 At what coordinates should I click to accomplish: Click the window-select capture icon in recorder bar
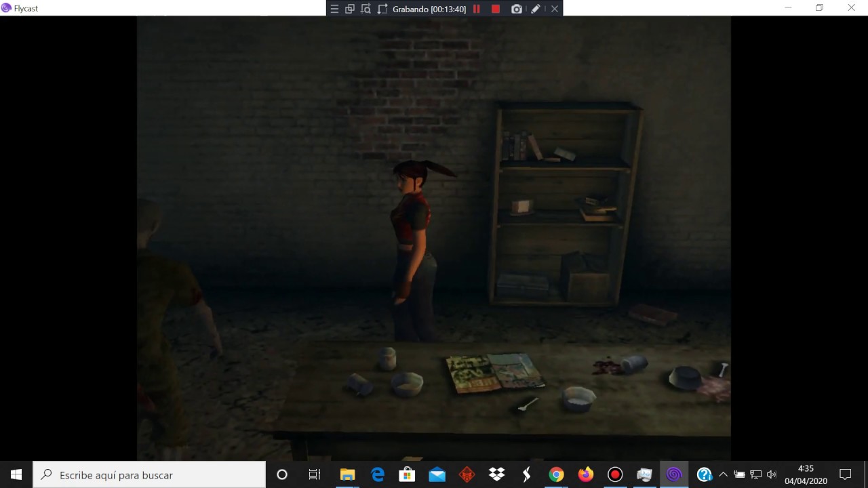click(x=350, y=9)
